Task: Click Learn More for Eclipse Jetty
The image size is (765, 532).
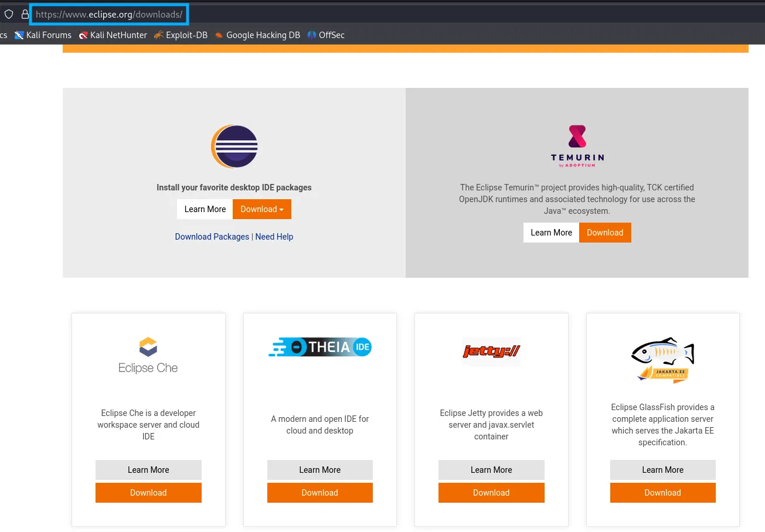Action: pyautogui.click(x=491, y=470)
